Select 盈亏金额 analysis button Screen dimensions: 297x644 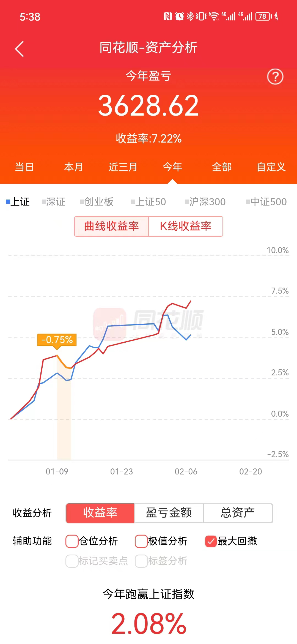[x=169, y=513]
